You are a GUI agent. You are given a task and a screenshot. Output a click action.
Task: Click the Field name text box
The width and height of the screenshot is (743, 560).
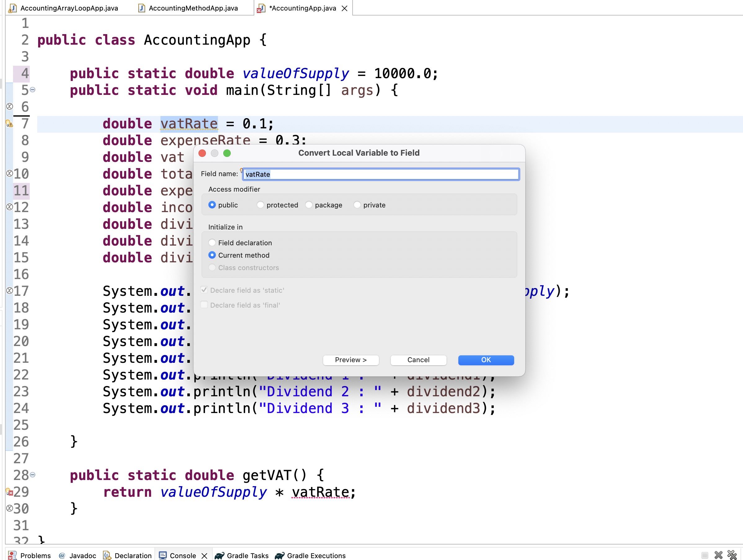pos(380,174)
